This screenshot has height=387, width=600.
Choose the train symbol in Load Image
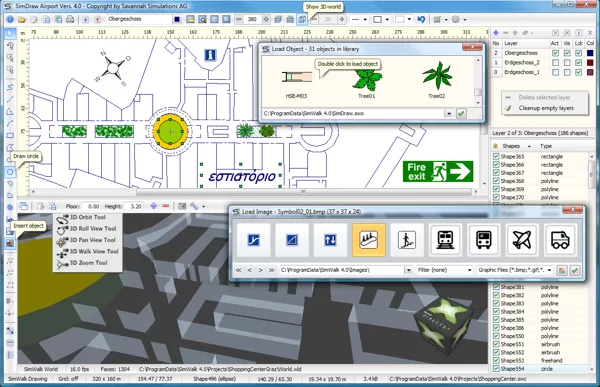click(445, 240)
